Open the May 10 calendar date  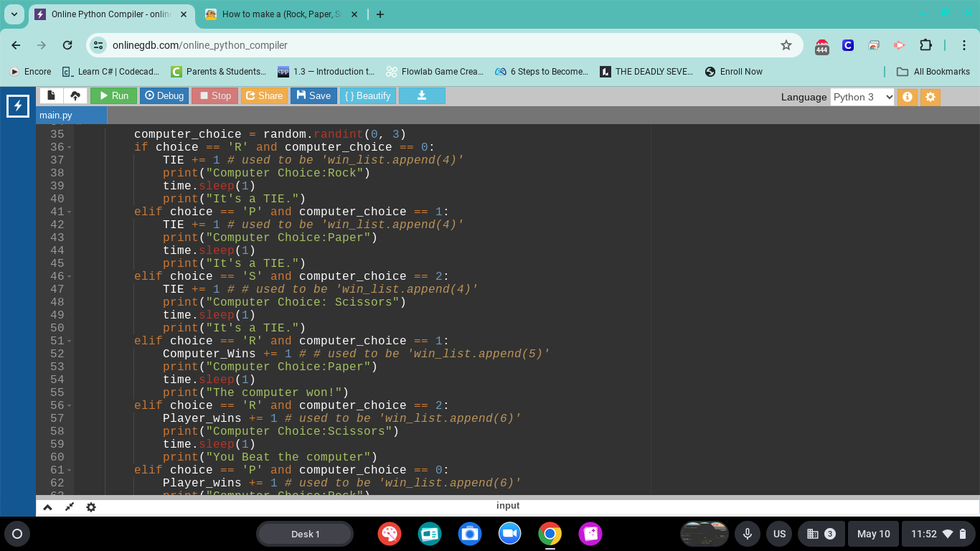[x=873, y=534]
